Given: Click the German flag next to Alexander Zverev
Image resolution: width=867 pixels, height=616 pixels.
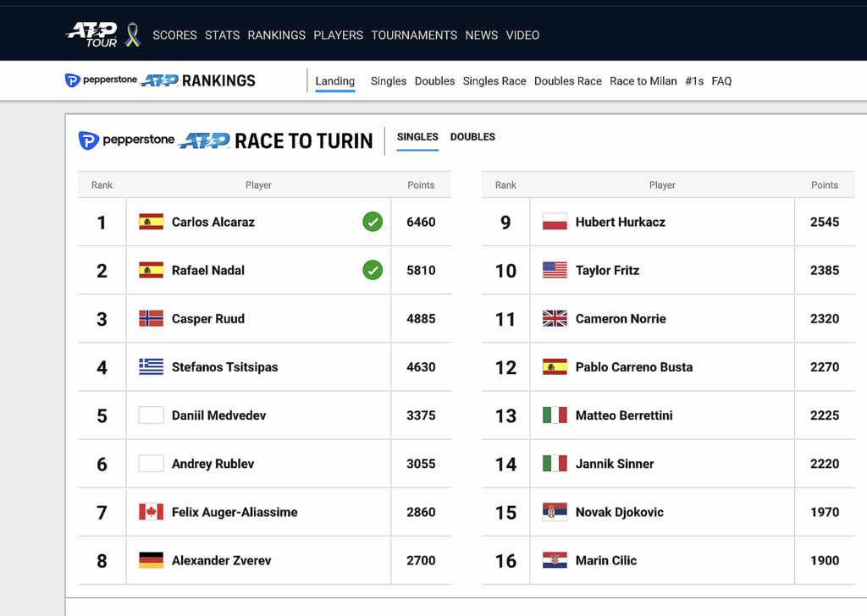Looking at the screenshot, I should coord(151,560).
